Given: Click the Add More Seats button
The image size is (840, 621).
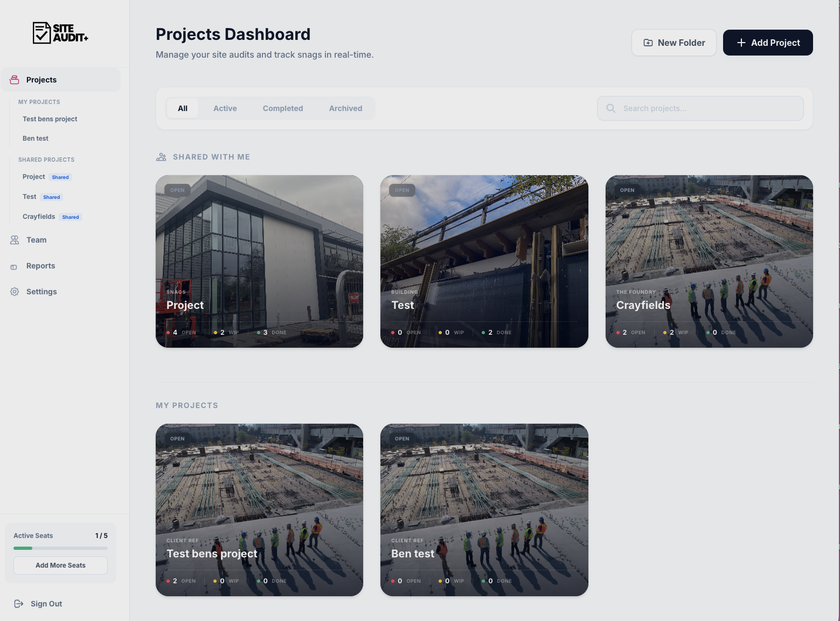Looking at the screenshot, I should point(60,565).
